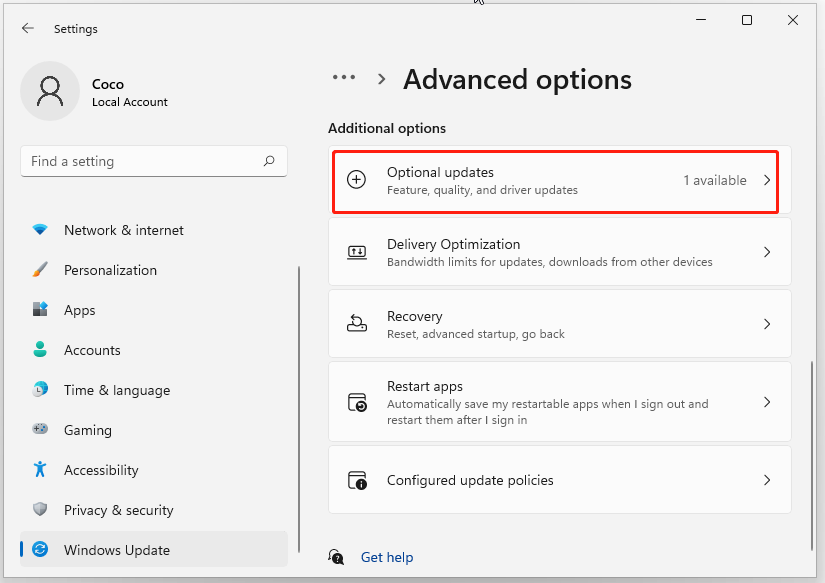Screen dimensions: 825x583
Task: Click the Network & internet wifi icon
Action: (x=40, y=229)
